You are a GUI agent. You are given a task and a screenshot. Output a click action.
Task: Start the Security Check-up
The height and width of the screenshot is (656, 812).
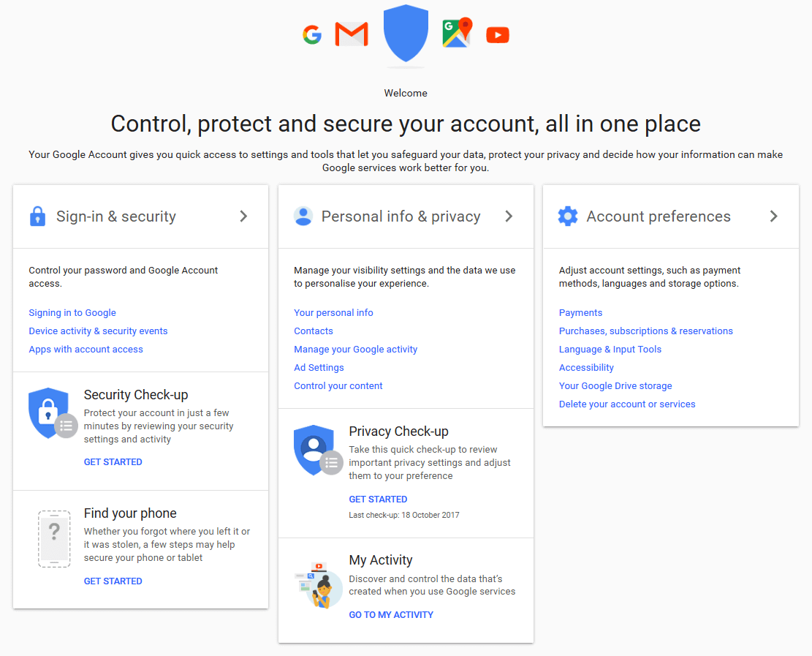click(x=113, y=462)
